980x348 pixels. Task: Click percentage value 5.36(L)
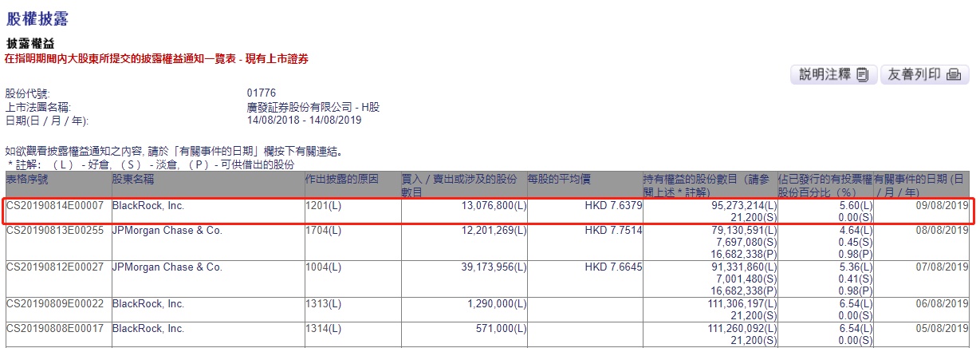pyautogui.click(x=855, y=267)
